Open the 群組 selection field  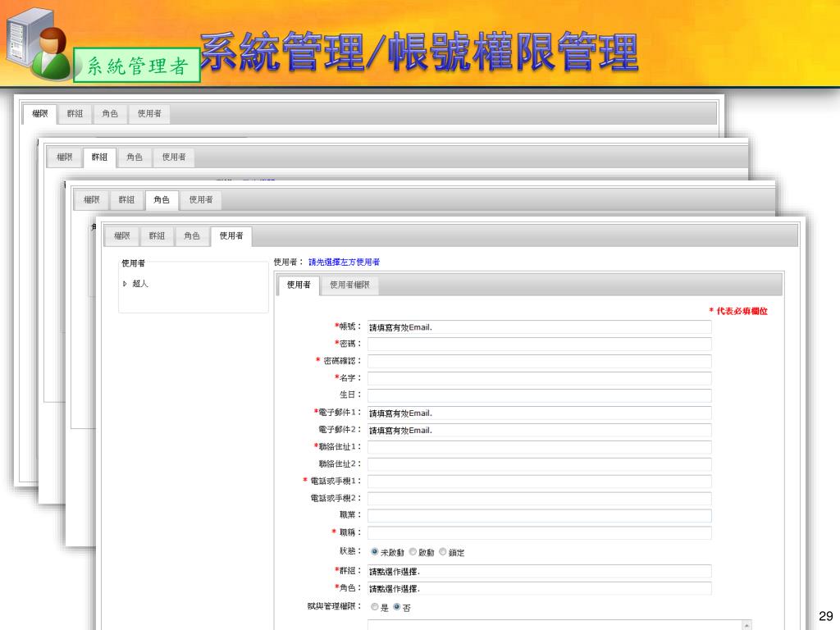click(x=540, y=571)
